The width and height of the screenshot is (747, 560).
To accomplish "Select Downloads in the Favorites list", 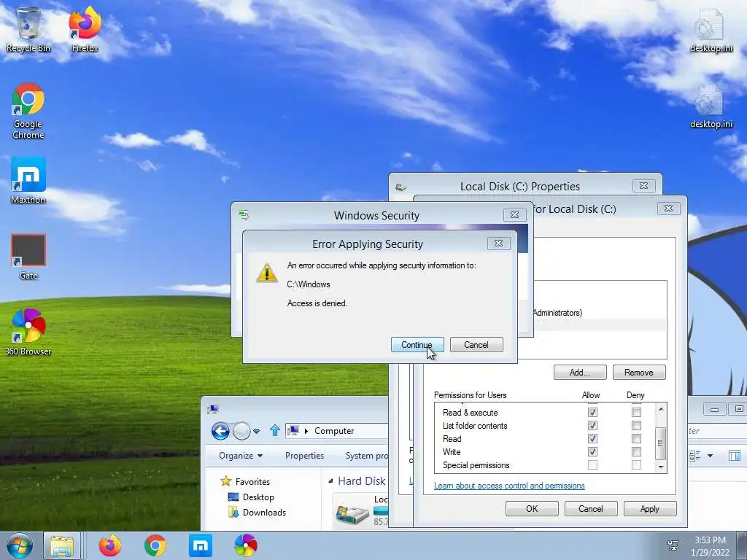I will (258, 513).
